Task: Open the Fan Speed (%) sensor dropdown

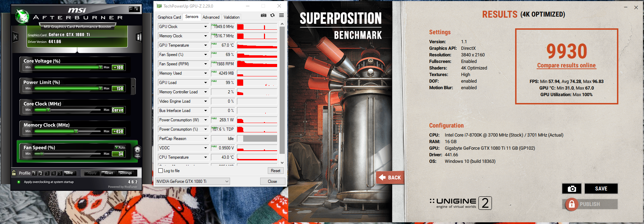Action: coord(205,55)
